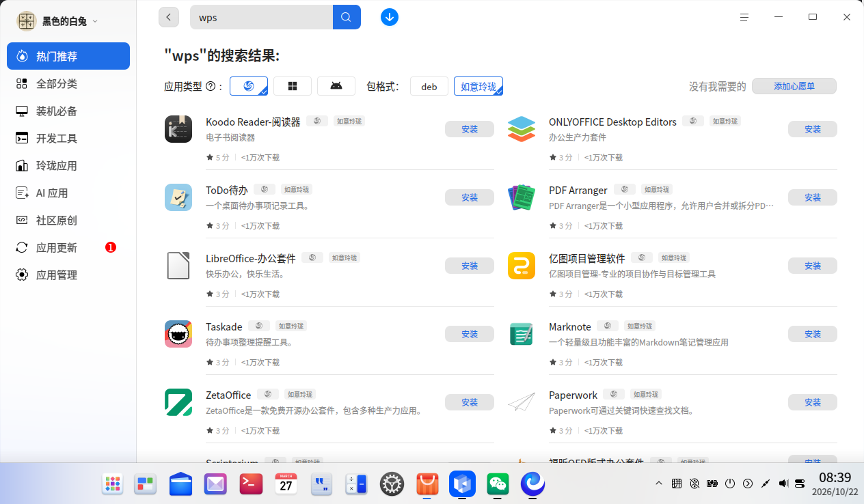The height and width of the screenshot is (504, 864).
Task: Click the search field containing wps
Action: point(262,17)
